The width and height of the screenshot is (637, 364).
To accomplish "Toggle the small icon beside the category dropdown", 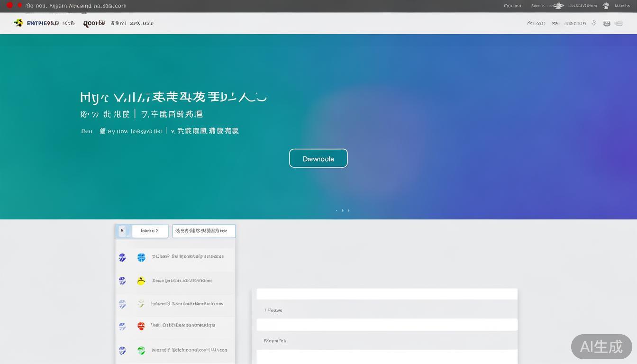I will (x=122, y=231).
